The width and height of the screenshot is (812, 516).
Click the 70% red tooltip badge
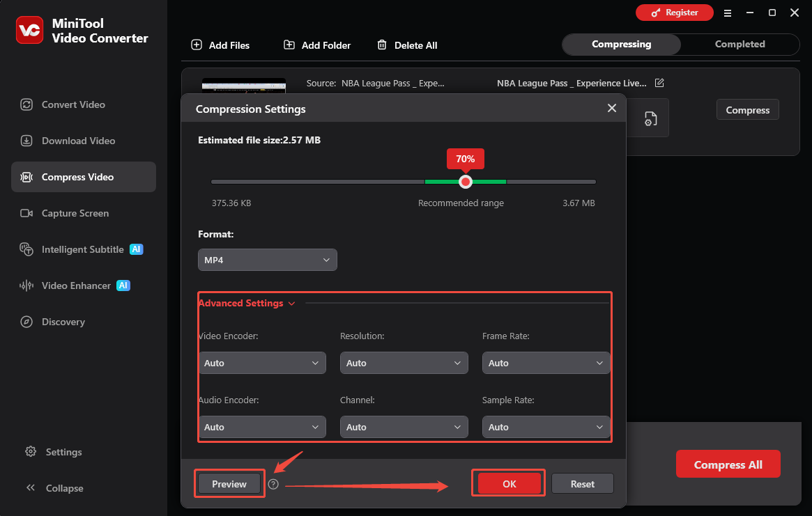[x=466, y=159]
